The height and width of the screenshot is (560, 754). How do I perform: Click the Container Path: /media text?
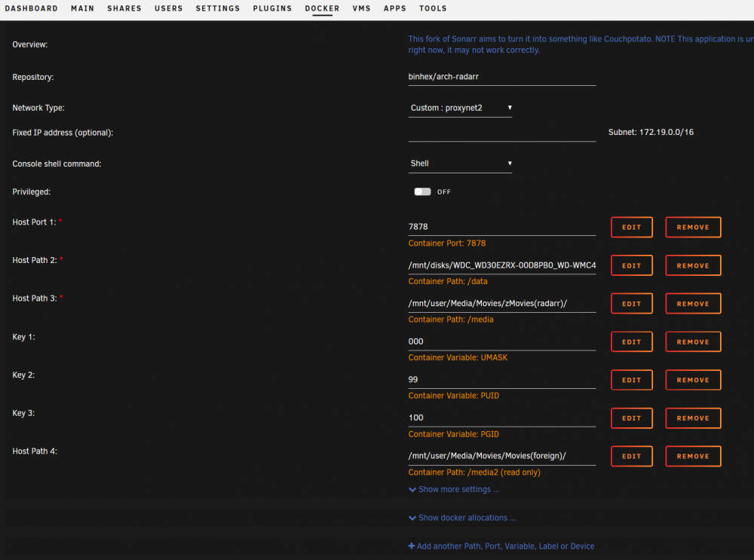[451, 319]
